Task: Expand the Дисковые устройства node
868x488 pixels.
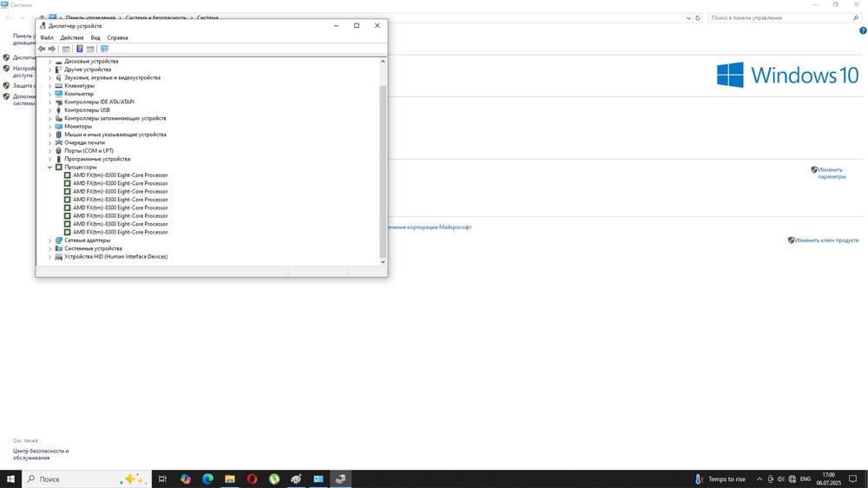Action: coord(49,62)
